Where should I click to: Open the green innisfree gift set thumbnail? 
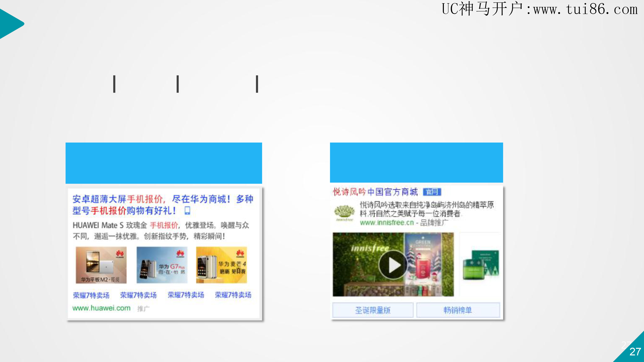(x=480, y=265)
